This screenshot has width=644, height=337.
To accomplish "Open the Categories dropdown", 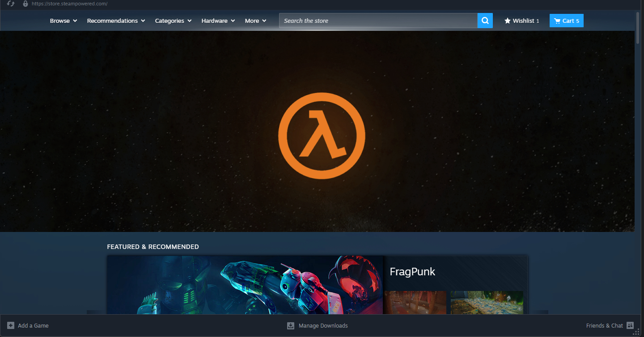I will 173,21.
